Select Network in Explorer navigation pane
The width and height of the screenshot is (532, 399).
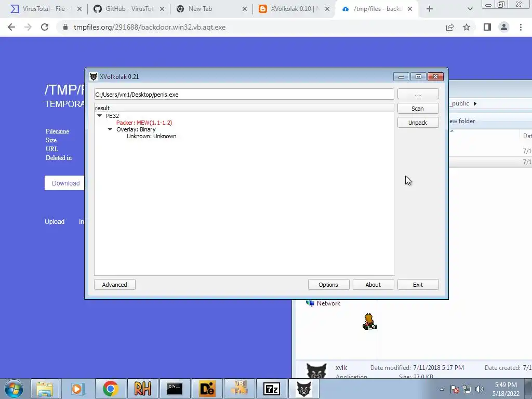pos(328,303)
